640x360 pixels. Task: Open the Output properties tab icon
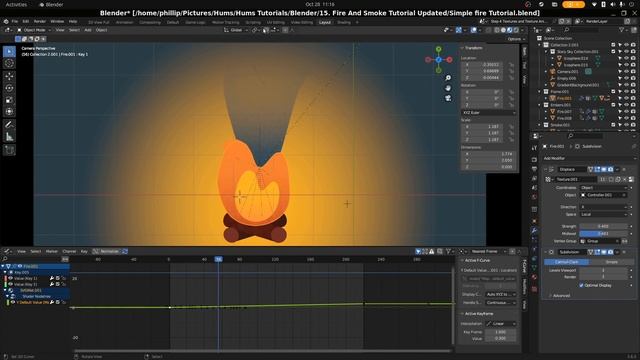point(534,169)
